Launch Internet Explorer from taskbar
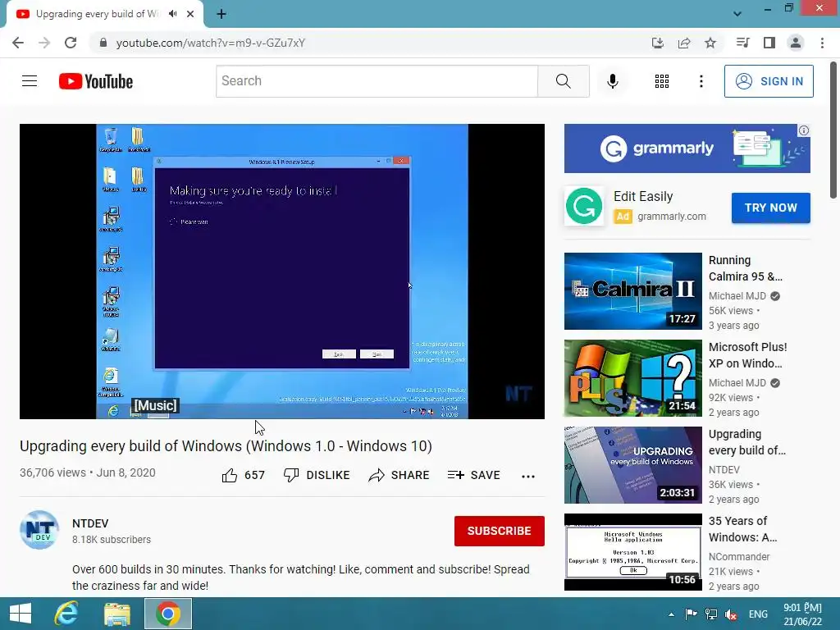840x630 pixels. pos(66,614)
